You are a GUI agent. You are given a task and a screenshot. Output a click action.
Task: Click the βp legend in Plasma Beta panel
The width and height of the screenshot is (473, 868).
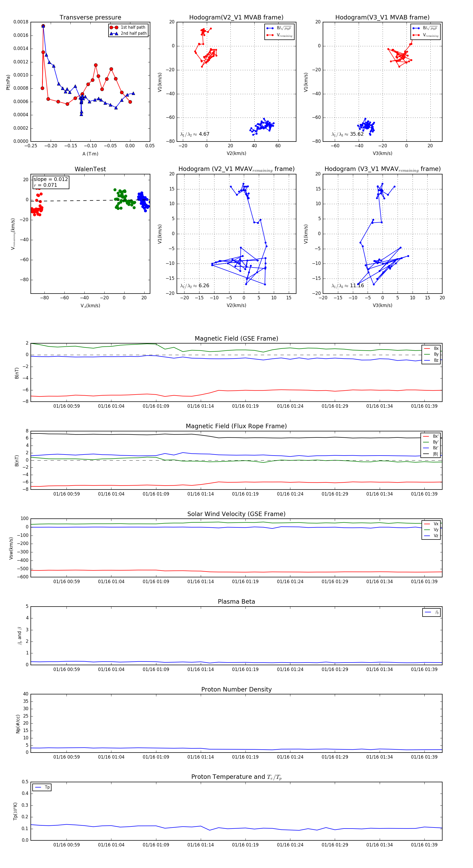[431, 612]
